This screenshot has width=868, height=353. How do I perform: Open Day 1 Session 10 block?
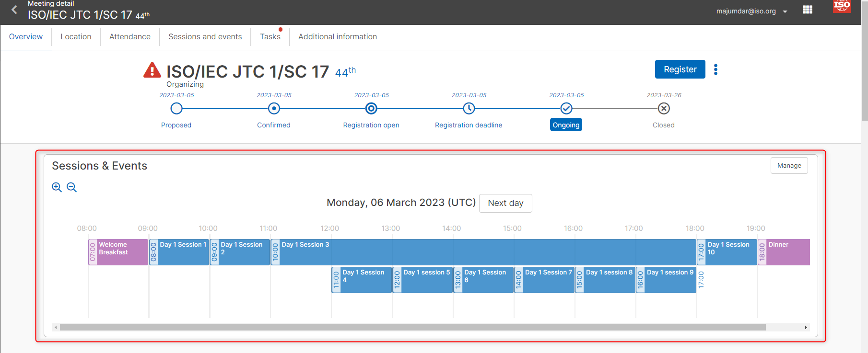727,252
